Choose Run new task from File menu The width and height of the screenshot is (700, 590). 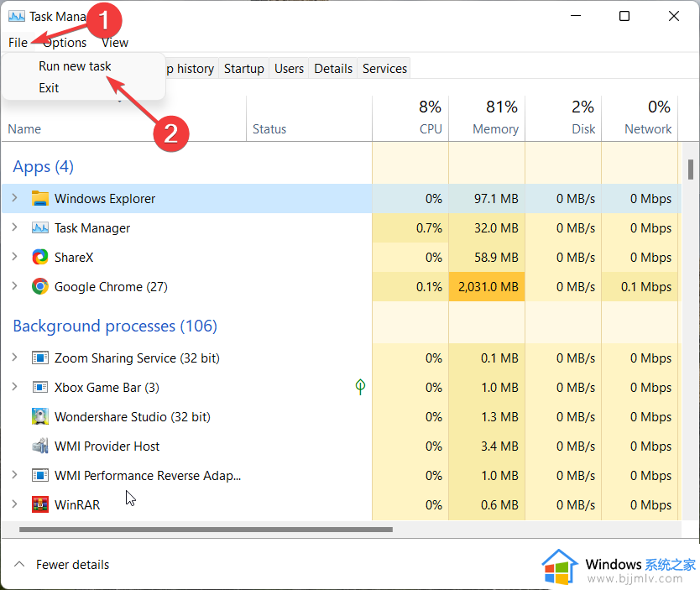point(75,66)
